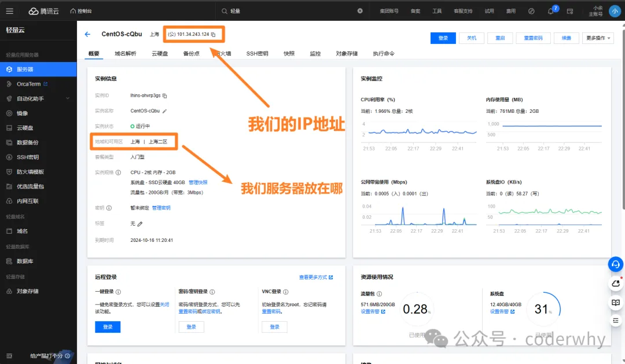Open the book documentation floating button

click(616, 303)
